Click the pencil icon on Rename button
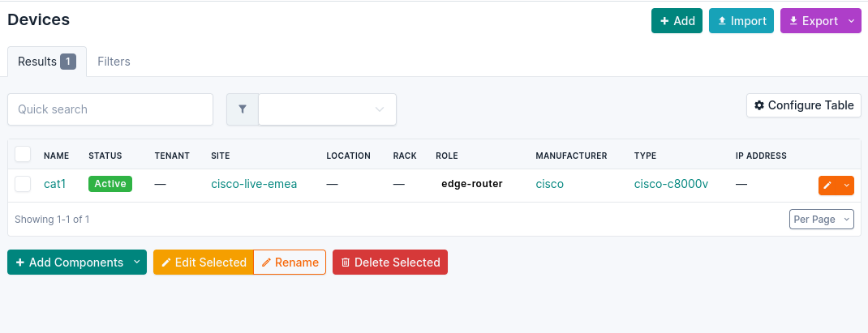 pyautogui.click(x=266, y=263)
